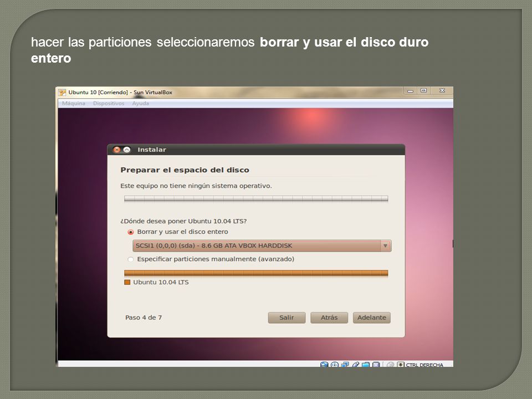Click the VirtualBox title bar application icon
The height and width of the screenshot is (399, 532).
[62, 93]
